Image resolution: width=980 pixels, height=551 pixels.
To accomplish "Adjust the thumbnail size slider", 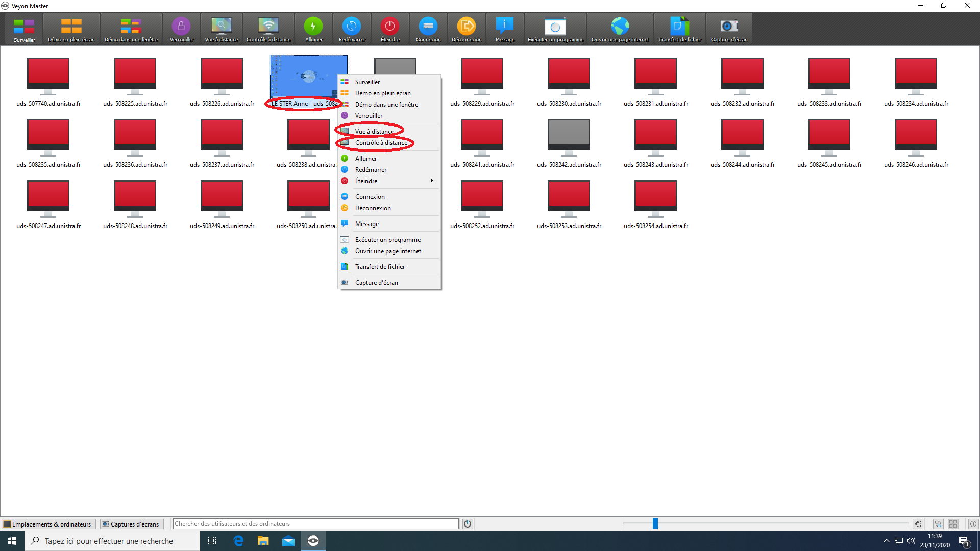I will click(x=655, y=524).
